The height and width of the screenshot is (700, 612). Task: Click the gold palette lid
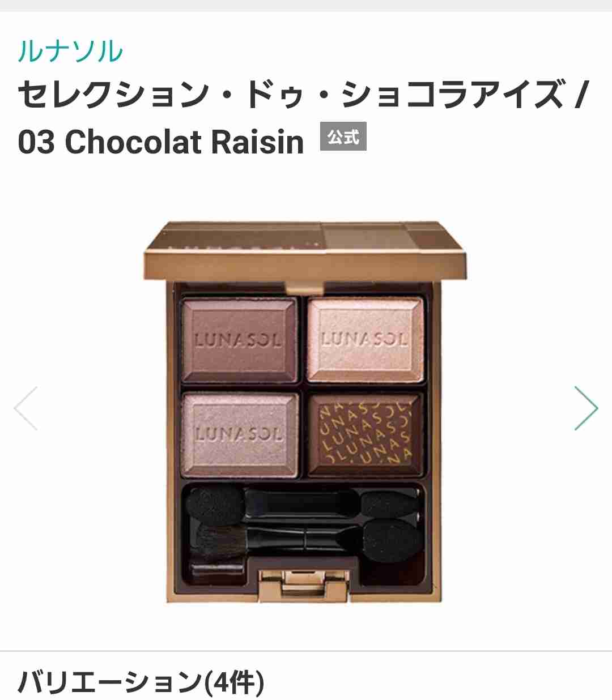305,251
